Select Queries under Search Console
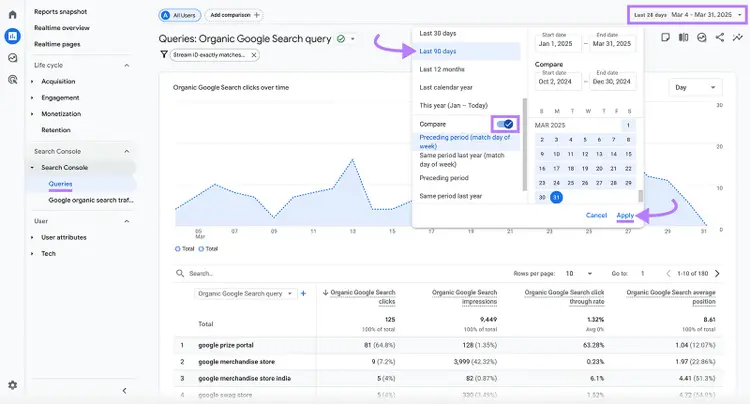Screen dimensions: 750x404 60,184
